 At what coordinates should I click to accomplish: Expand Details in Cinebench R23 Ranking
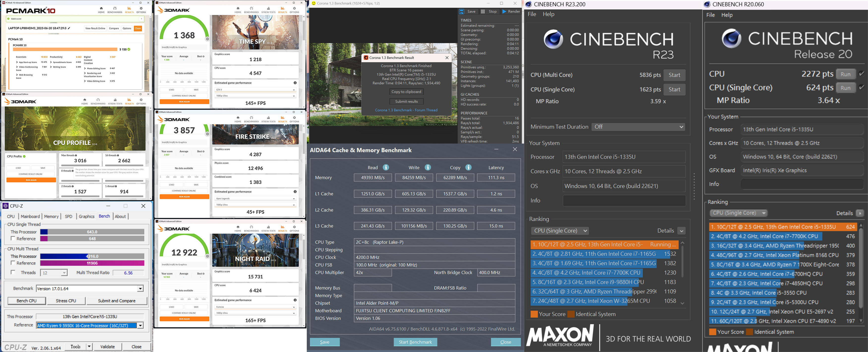[x=681, y=231]
